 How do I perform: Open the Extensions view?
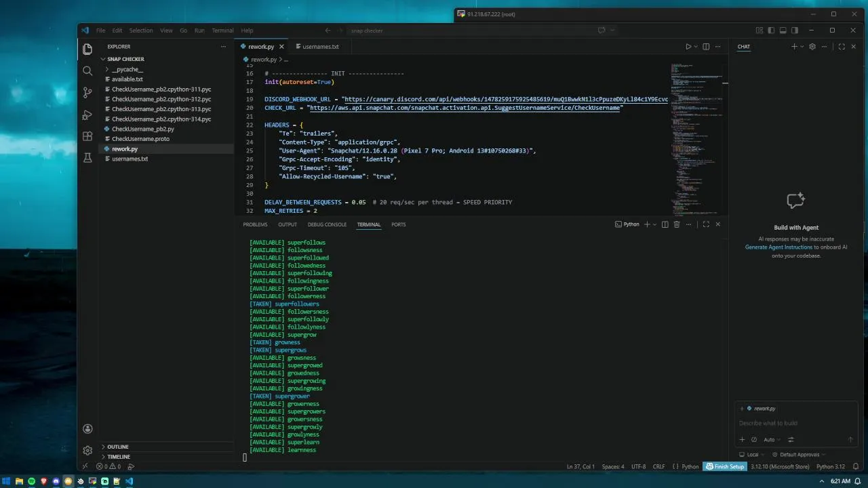[87, 136]
